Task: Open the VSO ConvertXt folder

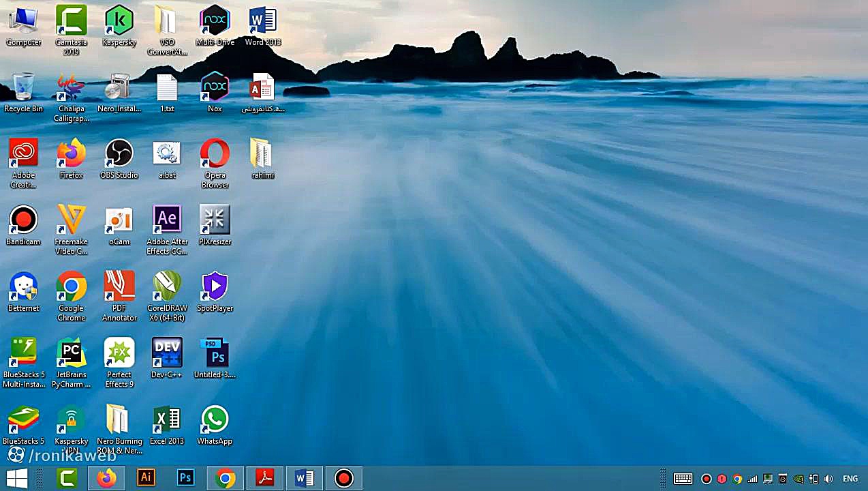Action: 167,30
